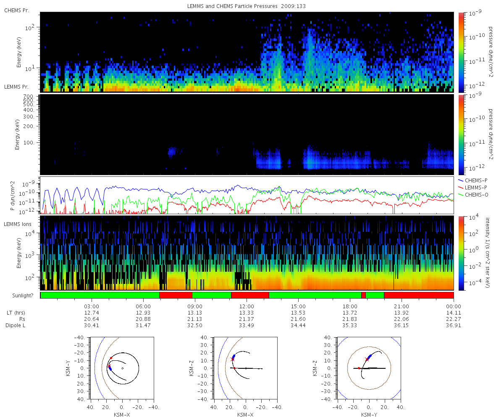Click the CHEMS Pr. panel label

coord(17,10)
